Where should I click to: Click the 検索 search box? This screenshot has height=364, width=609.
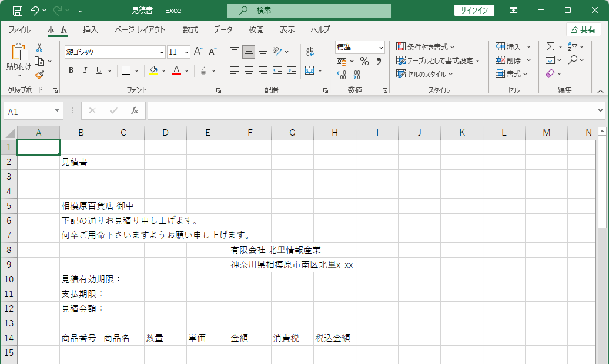(309, 11)
